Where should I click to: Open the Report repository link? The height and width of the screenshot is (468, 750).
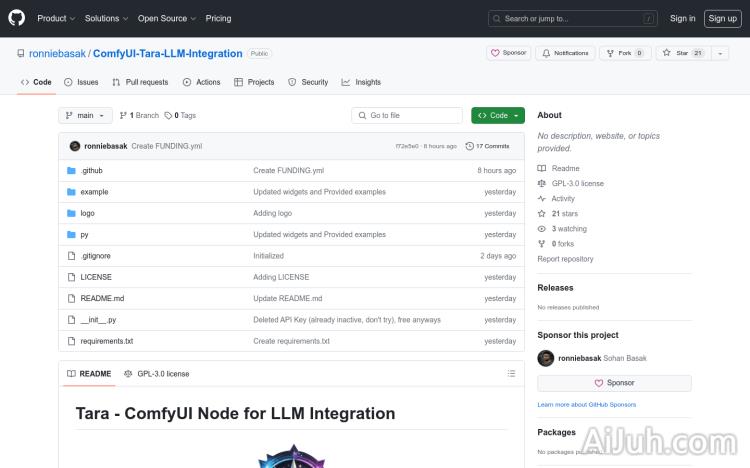(565, 259)
